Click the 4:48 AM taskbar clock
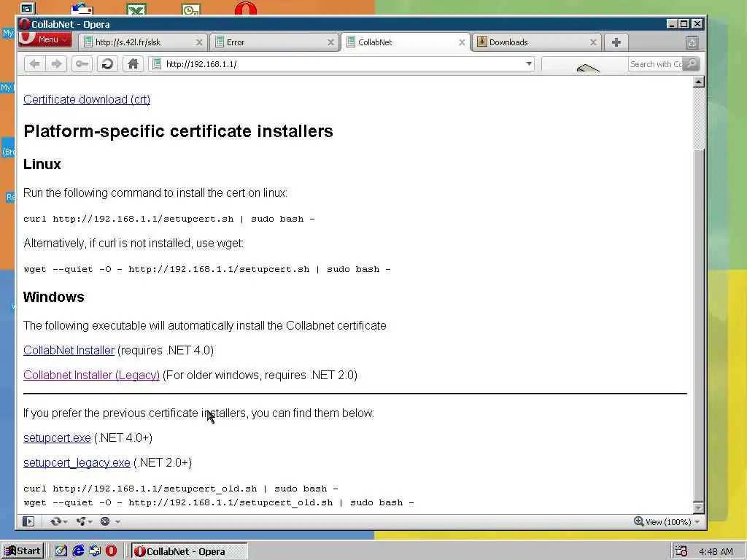 click(716, 551)
